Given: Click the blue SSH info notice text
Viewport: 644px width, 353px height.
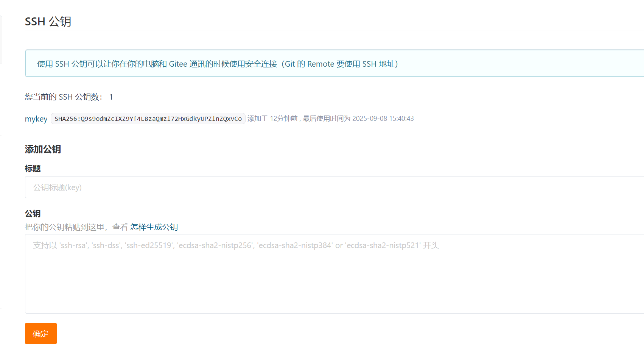Looking at the screenshot, I should tap(218, 64).
